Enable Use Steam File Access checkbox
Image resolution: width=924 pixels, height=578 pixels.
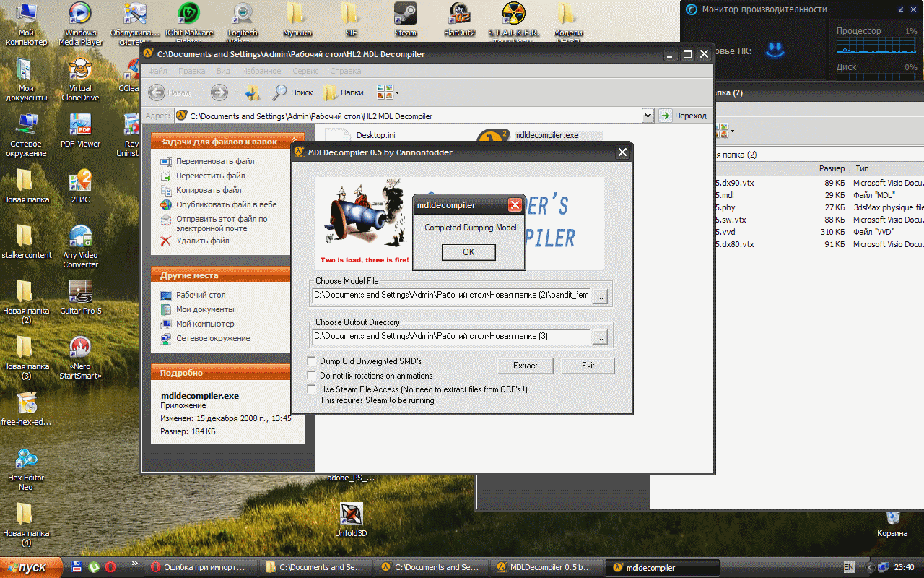coord(312,389)
